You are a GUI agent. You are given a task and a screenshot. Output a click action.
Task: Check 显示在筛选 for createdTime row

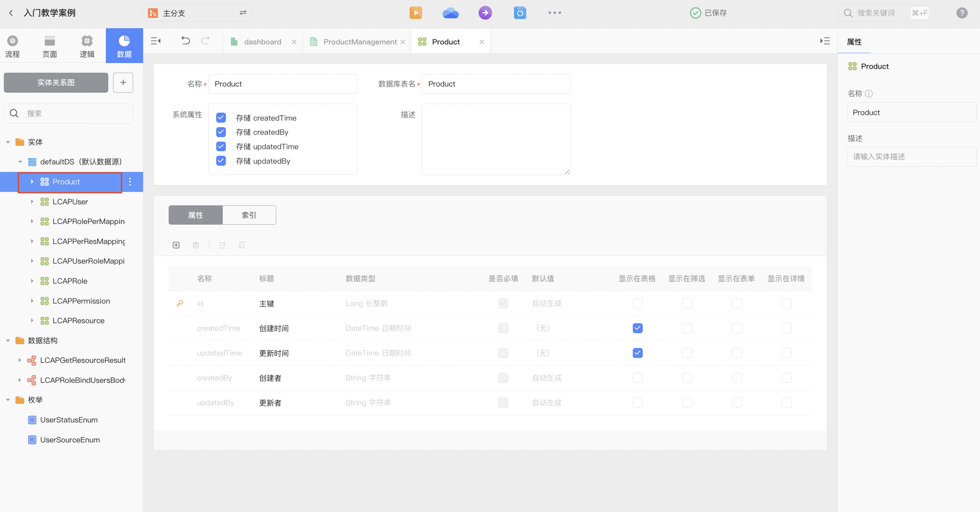[x=687, y=328]
